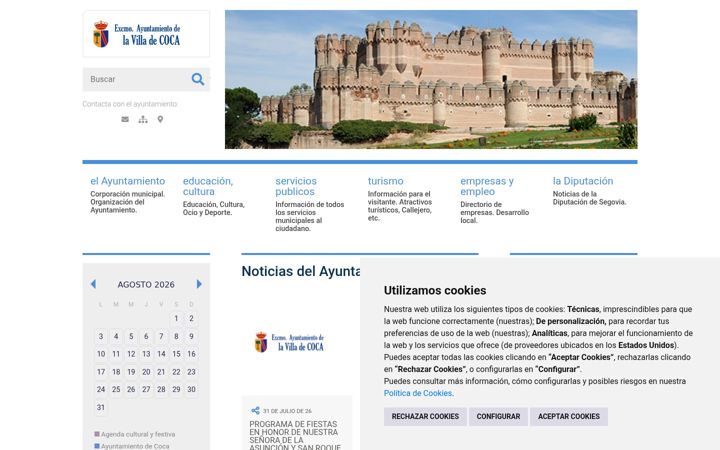Image resolution: width=720 pixels, height=450 pixels.
Task: Click the castle banner image
Action: tap(431, 79)
